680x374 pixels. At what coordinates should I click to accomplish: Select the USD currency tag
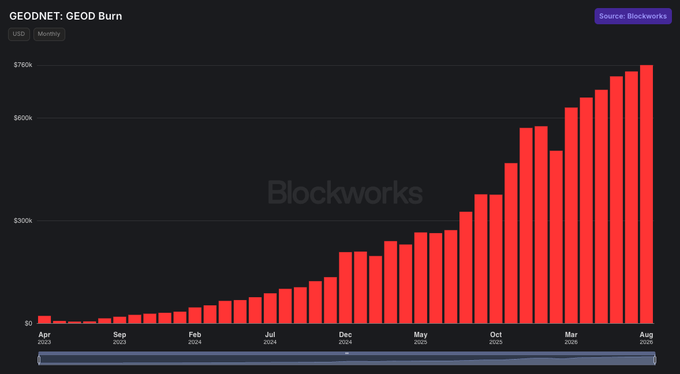pyautogui.click(x=19, y=34)
